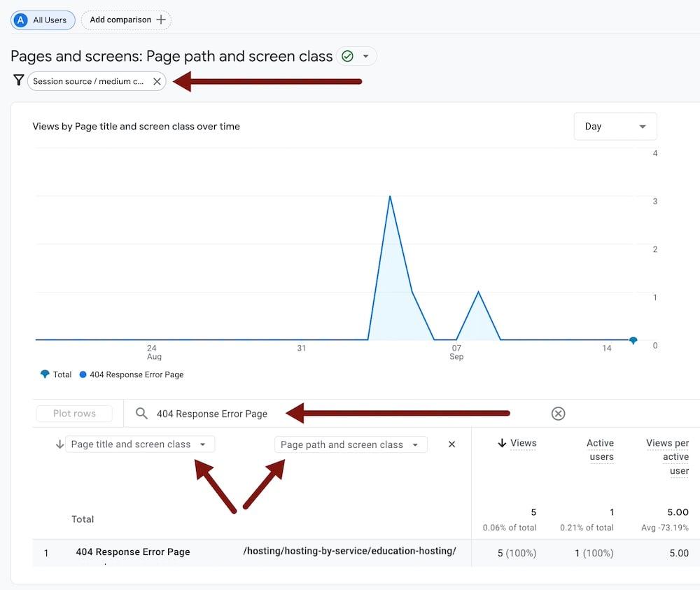This screenshot has width=700, height=590.
Task: Click the search magnifier icon in table
Action: (x=141, y=414)
